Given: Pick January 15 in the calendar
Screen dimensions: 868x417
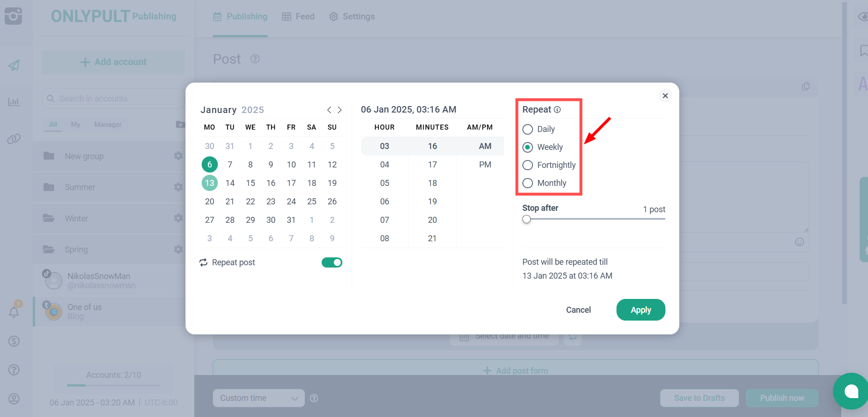Looking at the screenshot, I should pos(251,183).
